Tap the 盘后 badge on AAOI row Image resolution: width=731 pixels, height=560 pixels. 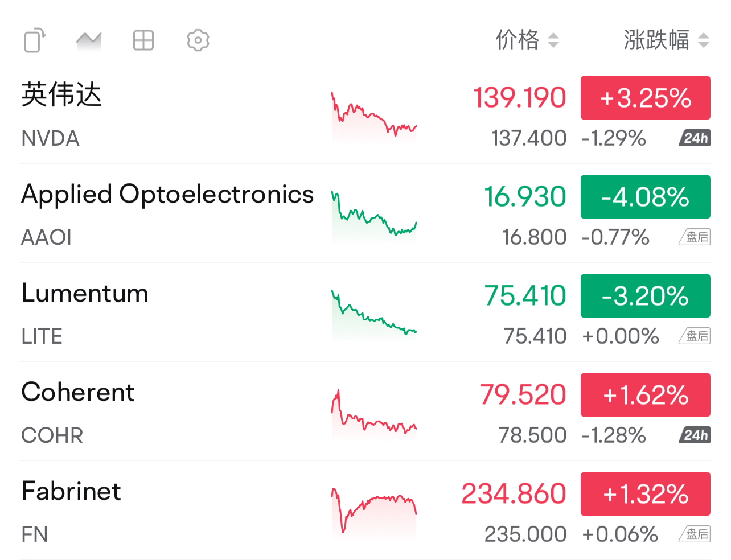pyautogui.click(x=695, y=237)
